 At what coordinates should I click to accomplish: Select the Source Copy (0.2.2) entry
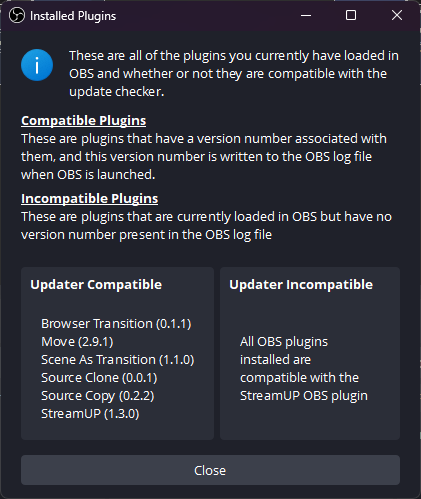click(x=97, y=396)
